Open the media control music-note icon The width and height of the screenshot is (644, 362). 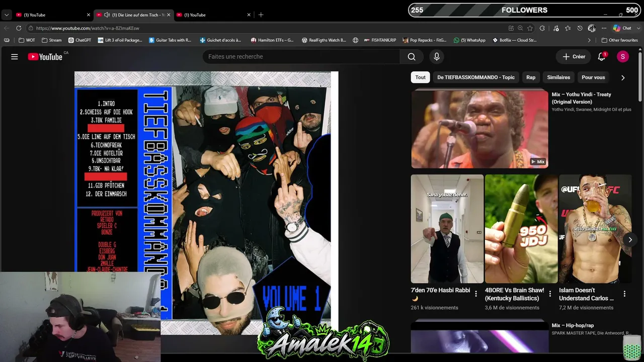tap(556, 28)
